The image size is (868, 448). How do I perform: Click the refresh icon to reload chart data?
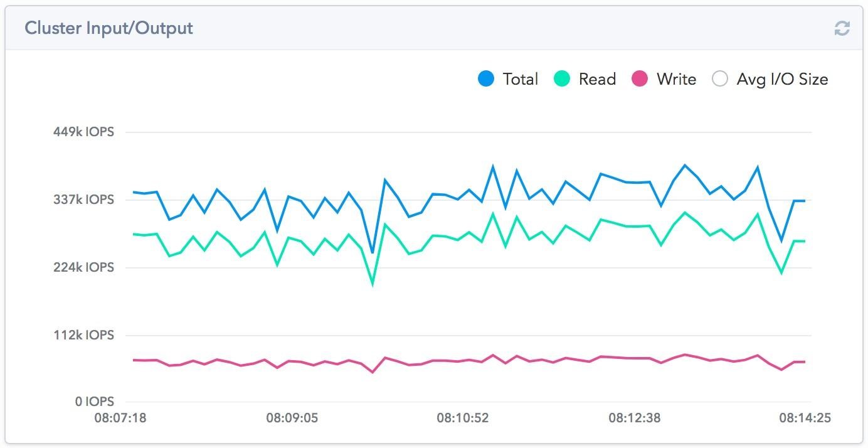coord(842,28)
